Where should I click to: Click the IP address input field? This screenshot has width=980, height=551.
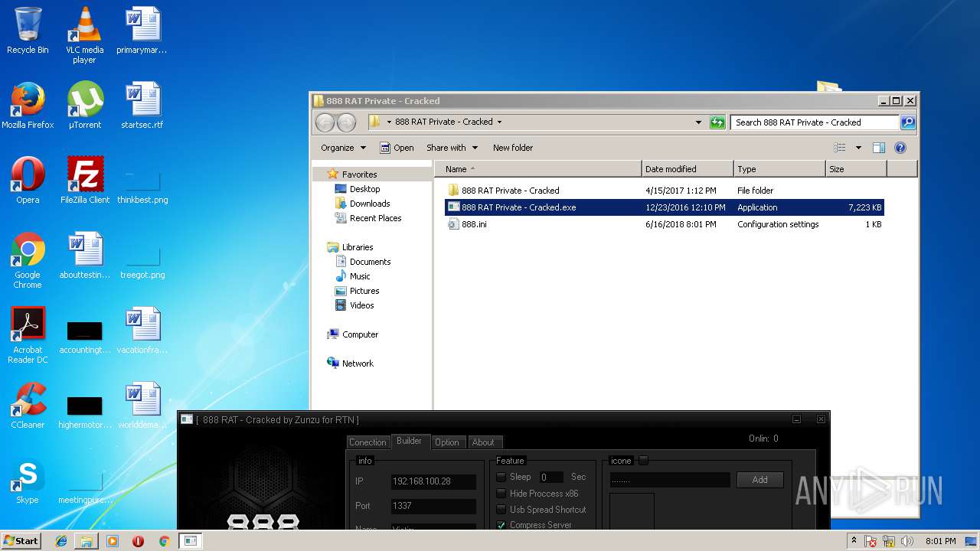pos(433,481)
